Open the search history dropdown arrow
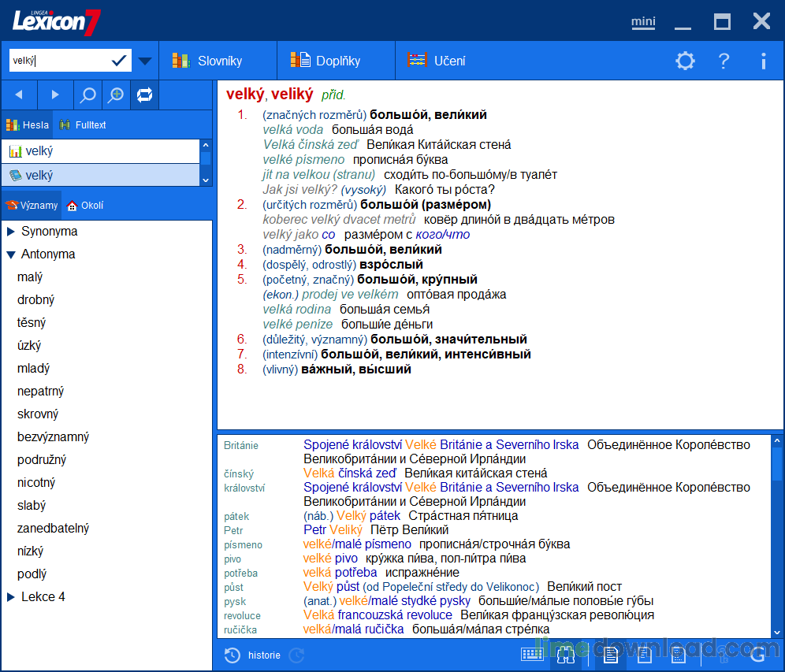This screenshot has width=785, height=672. [x=143, y=60]
